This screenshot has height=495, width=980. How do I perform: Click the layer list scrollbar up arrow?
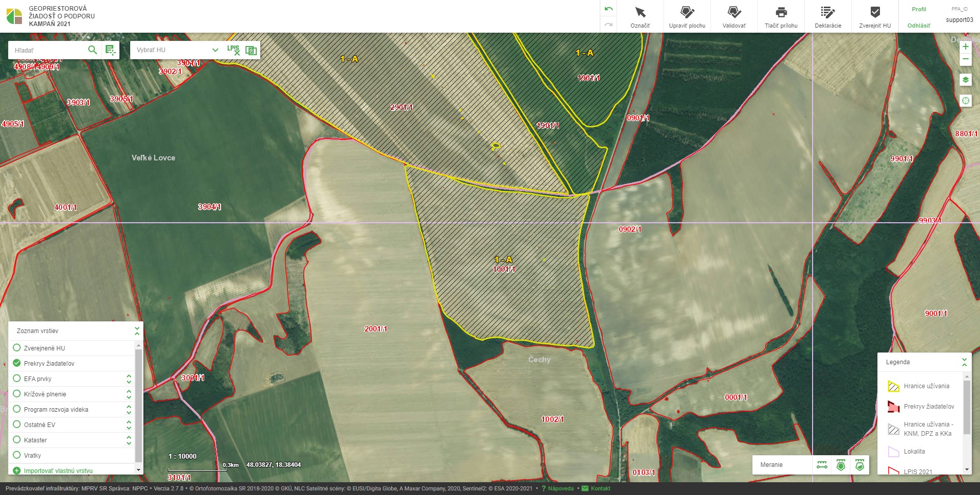point(138,345)
